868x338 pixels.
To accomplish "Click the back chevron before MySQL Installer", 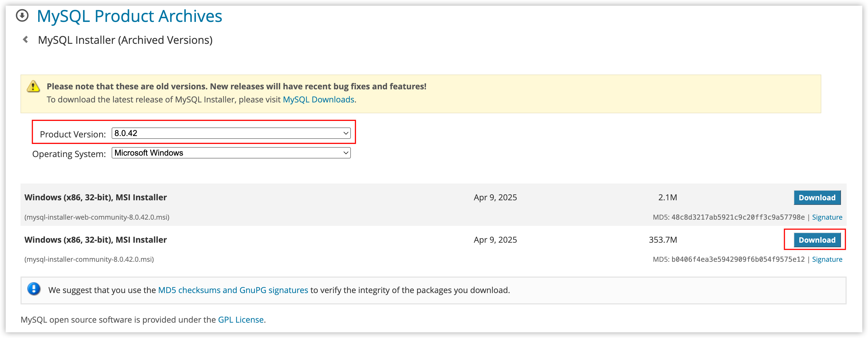I will 25,40.
